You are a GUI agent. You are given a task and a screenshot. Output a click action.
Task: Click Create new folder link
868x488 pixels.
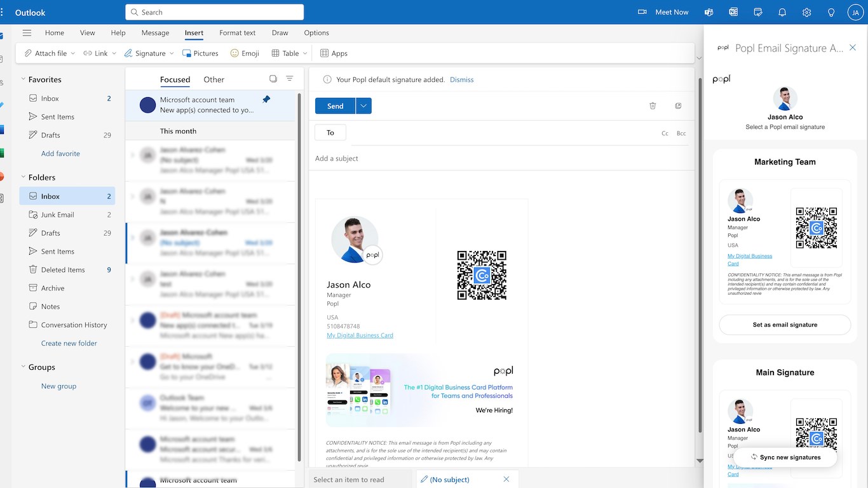69,343
